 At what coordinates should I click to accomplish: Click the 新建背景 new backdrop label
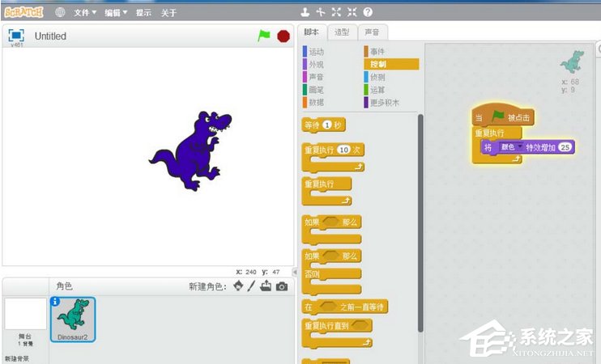17,358
